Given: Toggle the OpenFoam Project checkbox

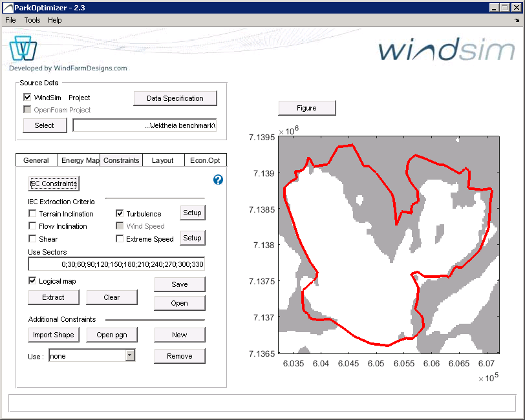Looking at the screenshot, I should click(27, 109).
